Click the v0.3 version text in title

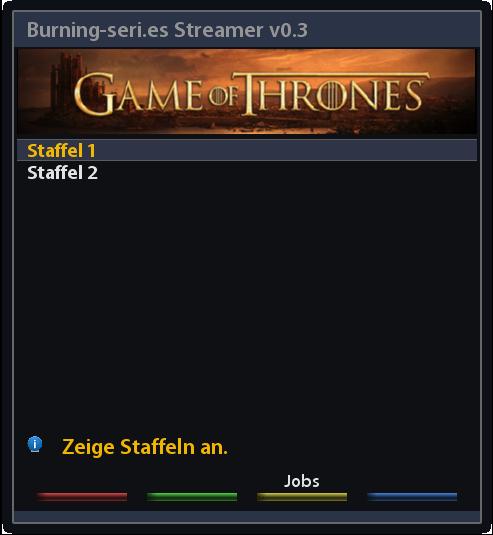289,30
